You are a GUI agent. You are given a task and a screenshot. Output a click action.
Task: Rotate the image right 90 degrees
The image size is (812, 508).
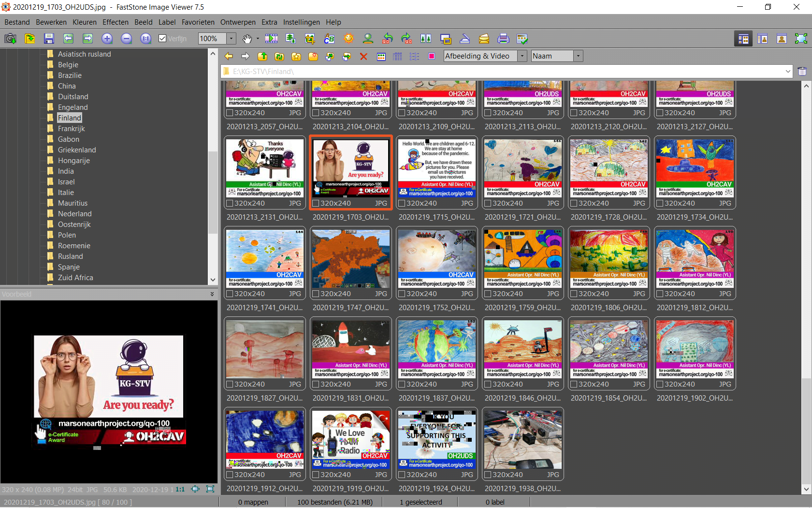tap(406, 39)
